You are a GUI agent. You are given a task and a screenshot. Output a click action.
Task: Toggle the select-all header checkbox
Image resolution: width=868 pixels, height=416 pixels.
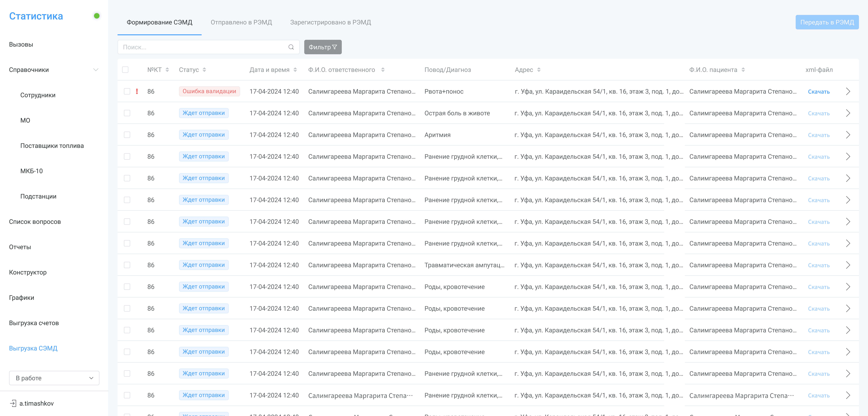(x=125, y=70)
